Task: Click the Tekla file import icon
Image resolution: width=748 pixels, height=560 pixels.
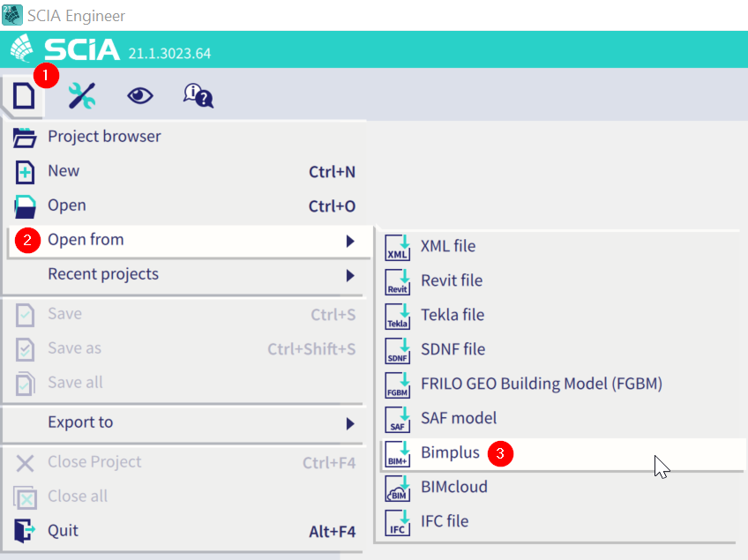Action: click(x=399, y=316)
